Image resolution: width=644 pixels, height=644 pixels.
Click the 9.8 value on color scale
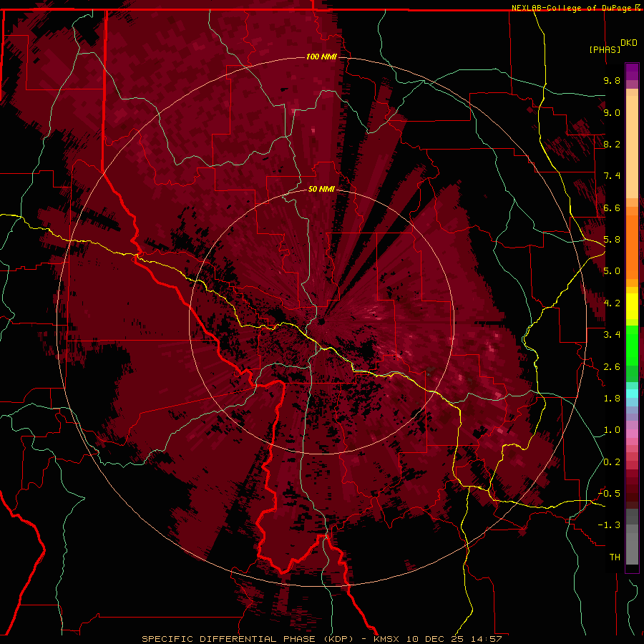tap(612, 80)
